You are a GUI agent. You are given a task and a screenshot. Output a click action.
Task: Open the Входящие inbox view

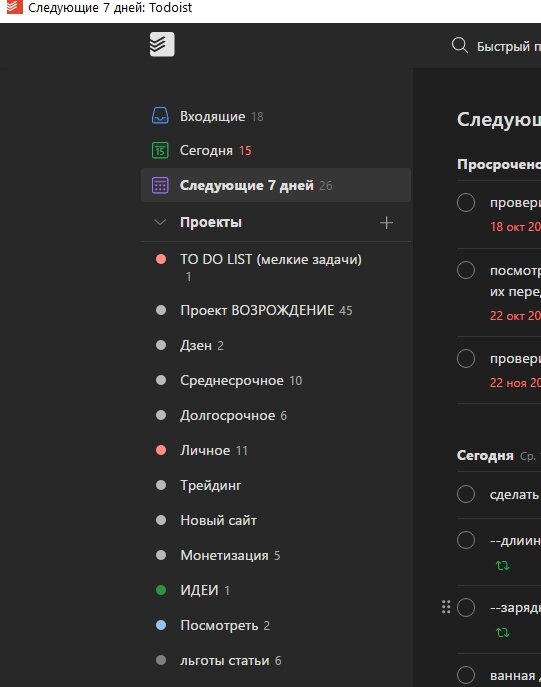click(x=276, y=116)
